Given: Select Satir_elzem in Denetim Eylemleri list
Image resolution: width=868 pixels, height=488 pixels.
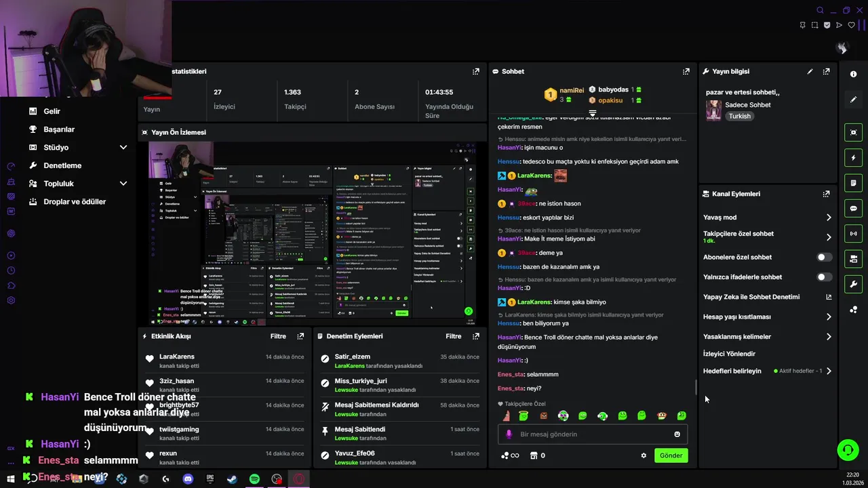Looking at the screenshot, I should (x=353, y=357).
